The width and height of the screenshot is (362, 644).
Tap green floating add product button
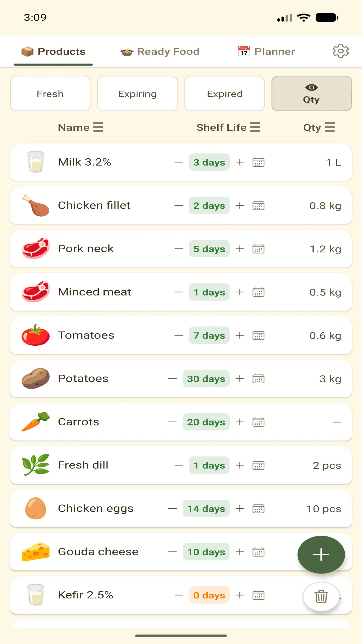[x=321, y=555]
